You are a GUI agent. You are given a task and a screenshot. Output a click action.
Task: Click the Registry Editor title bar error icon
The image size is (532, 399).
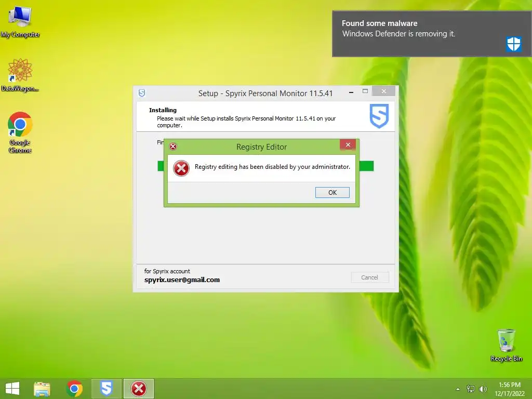pyautogui.click(x=173, y=147)
